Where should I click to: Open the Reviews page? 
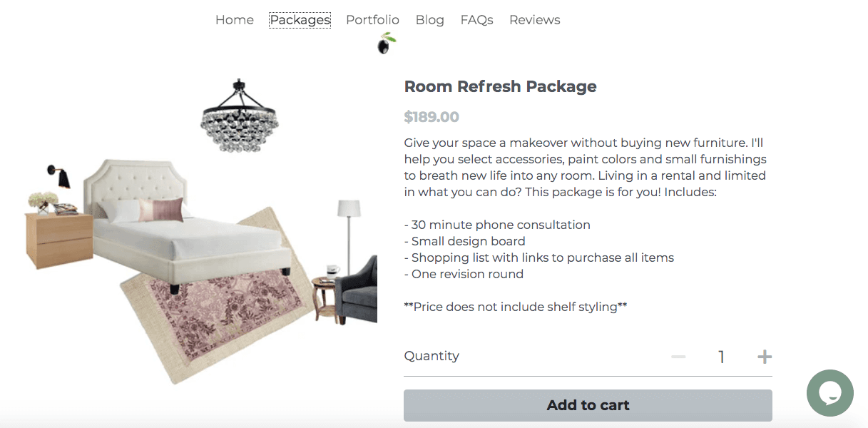(534, 19)
